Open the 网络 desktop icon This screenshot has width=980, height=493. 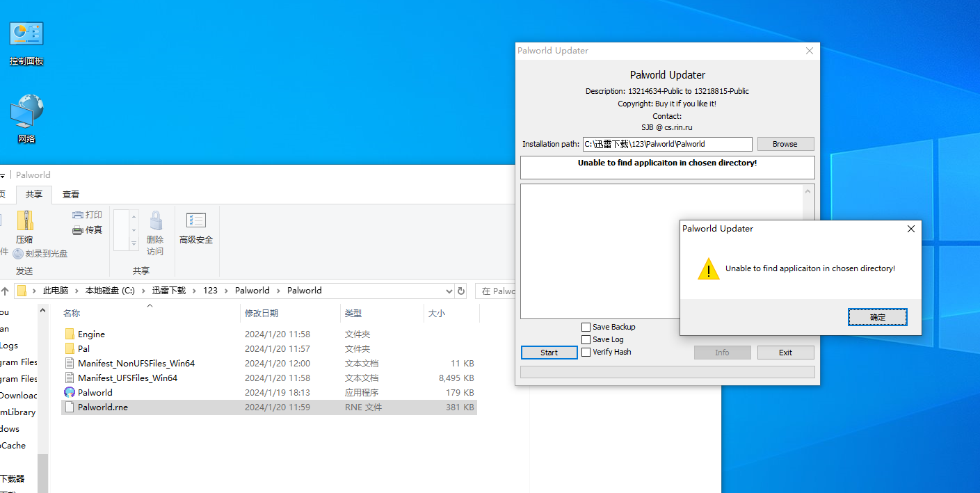26,111
